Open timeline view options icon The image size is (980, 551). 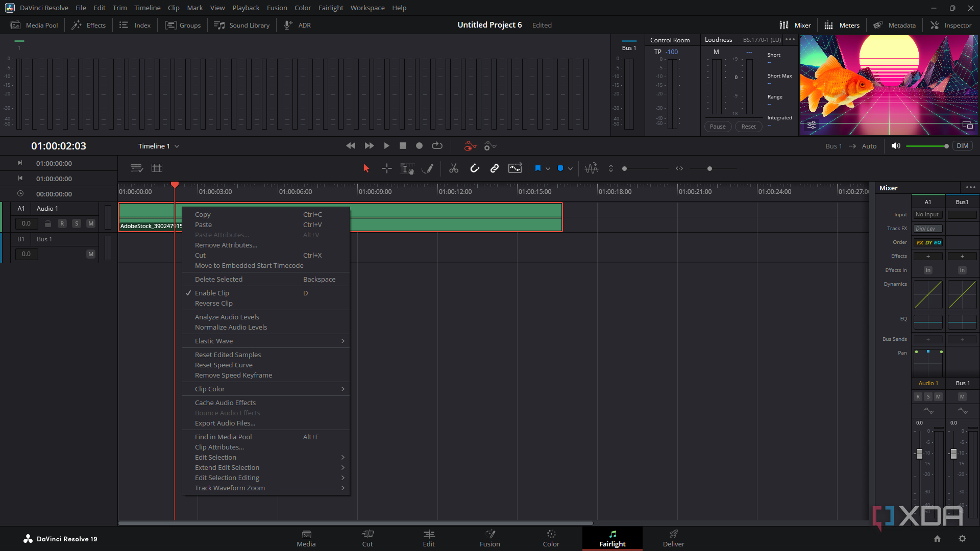pos(136,168)
